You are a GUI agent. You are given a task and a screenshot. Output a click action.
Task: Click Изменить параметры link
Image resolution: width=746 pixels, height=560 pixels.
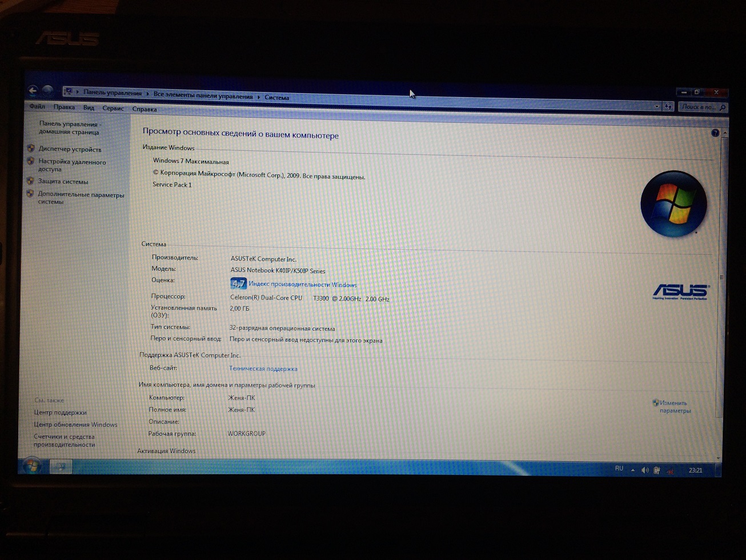tap(675, 406)
